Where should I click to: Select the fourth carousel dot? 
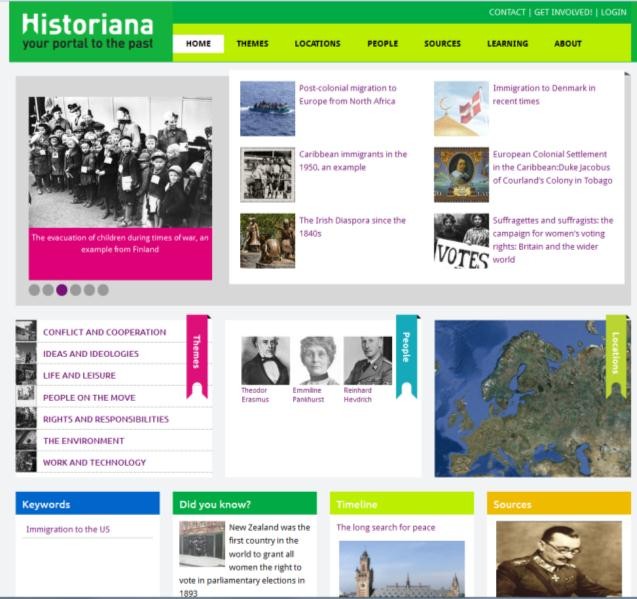[75, 290]
